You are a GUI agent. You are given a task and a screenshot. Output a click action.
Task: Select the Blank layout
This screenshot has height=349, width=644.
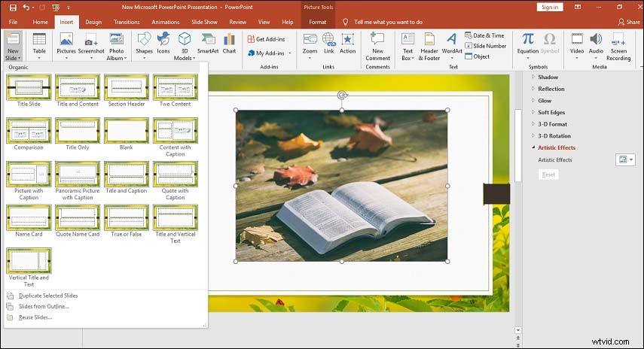point(127,134)
